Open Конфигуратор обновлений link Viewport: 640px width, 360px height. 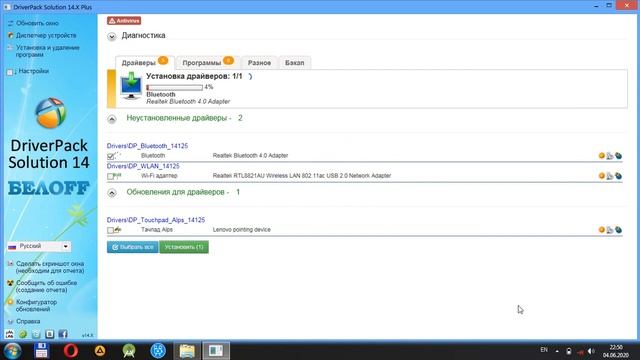click(x=36, y=306)
